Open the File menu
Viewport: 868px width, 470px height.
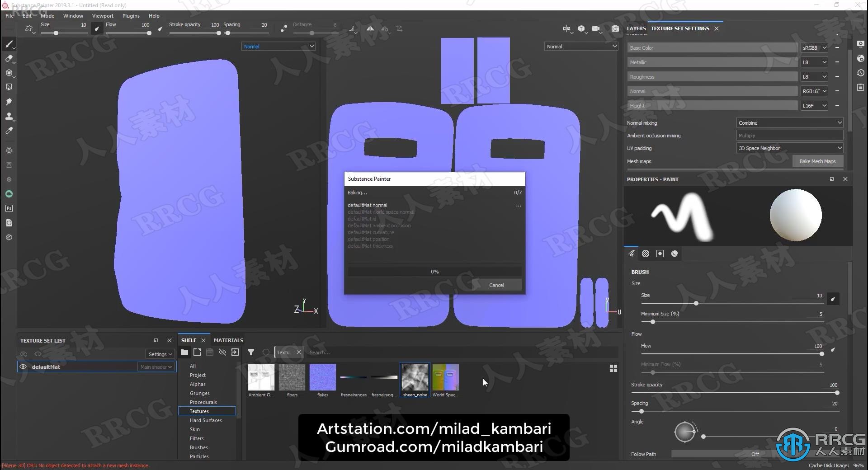pyautogui.click(x=9, y=15)
